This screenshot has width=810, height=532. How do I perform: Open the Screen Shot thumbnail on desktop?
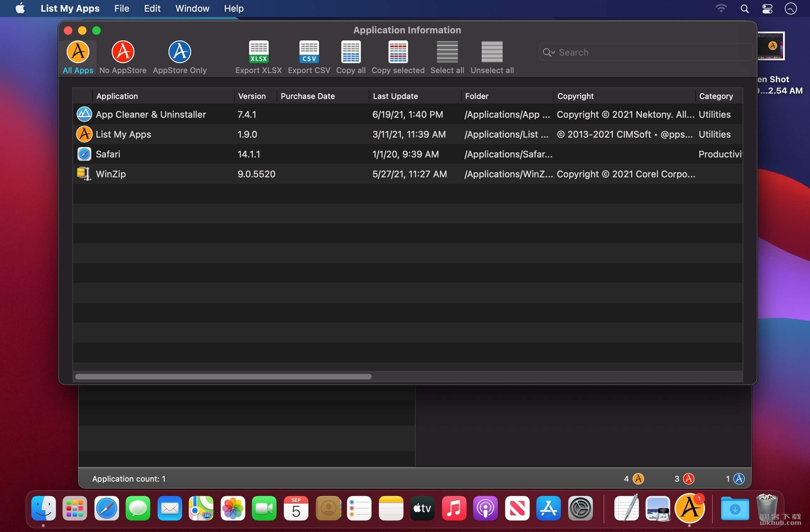(771, 46)
